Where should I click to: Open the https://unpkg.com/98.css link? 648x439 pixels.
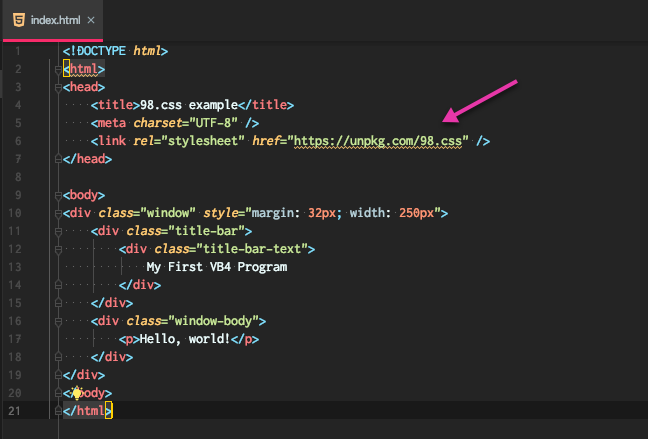378,141
